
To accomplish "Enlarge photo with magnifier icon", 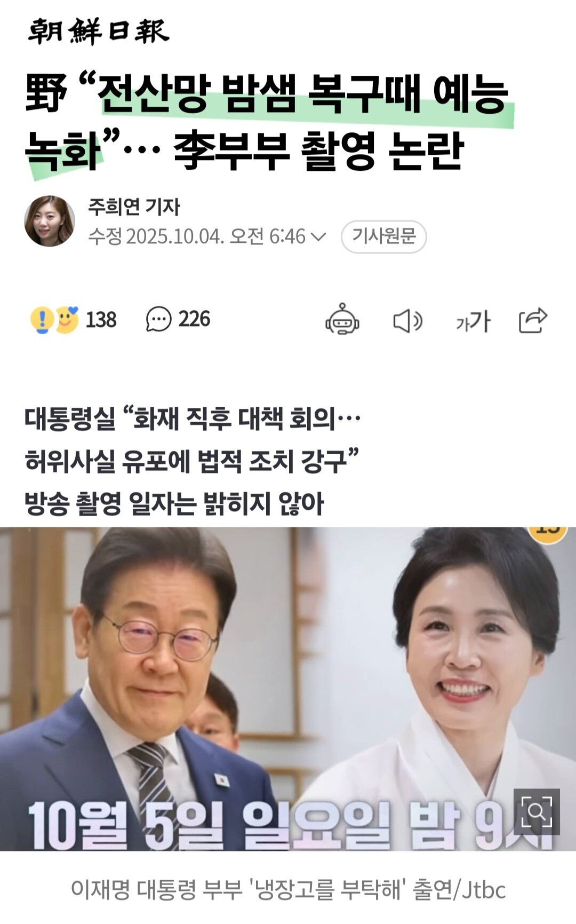I will point(537,811).
